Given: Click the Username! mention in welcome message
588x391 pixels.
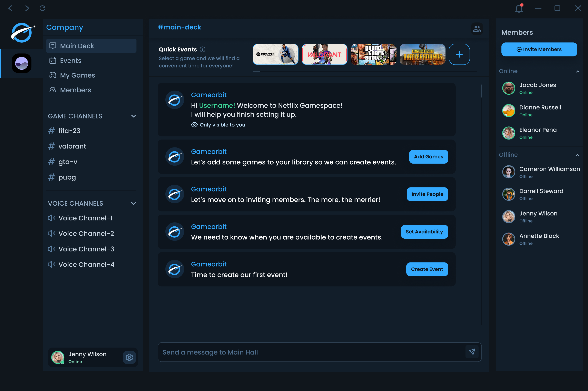Looking at the screenshot, I should click(217, 105).
